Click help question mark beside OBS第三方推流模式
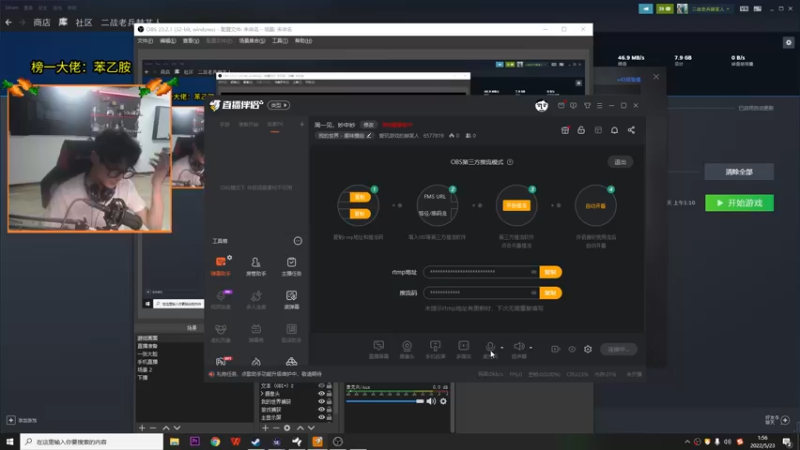Image resolution: width=800 pixels, height=450 pixels. [510, 162]
